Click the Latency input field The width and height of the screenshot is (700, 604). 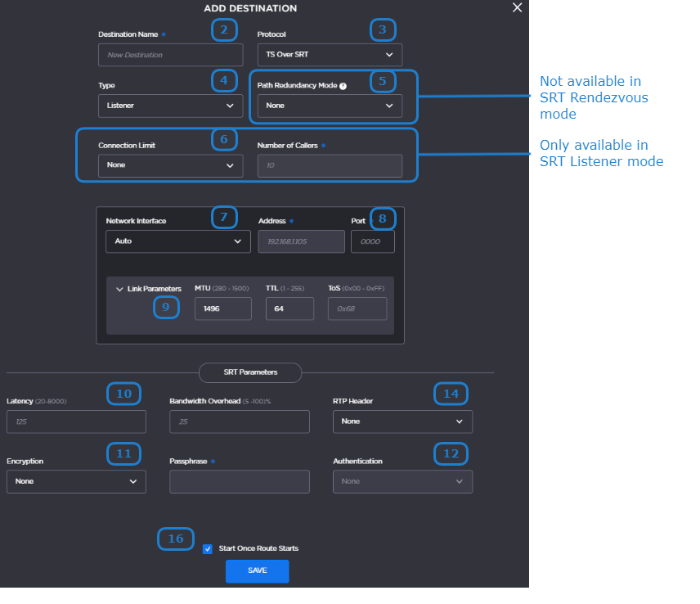pos(76,421)
